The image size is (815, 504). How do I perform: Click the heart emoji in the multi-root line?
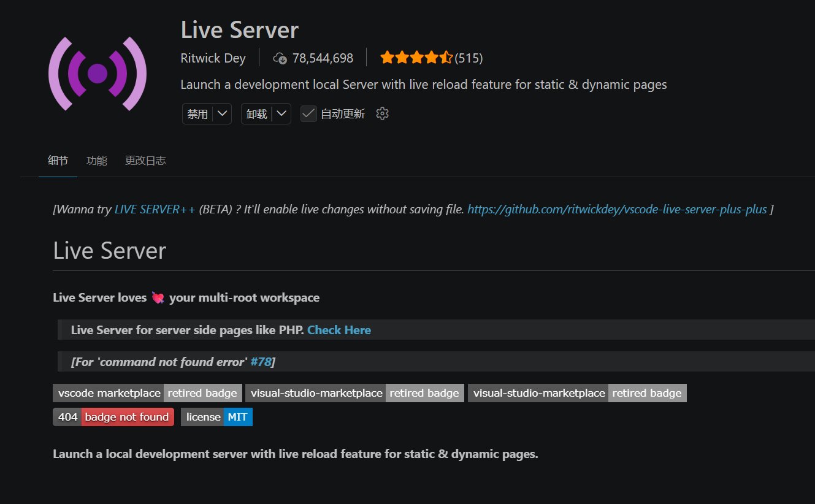[158, 298]
